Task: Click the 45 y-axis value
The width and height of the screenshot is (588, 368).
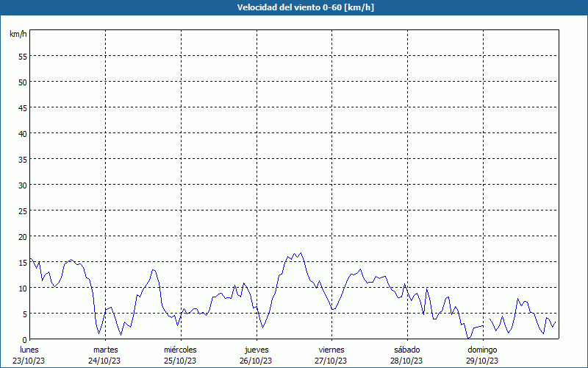Action: (23, 108)
